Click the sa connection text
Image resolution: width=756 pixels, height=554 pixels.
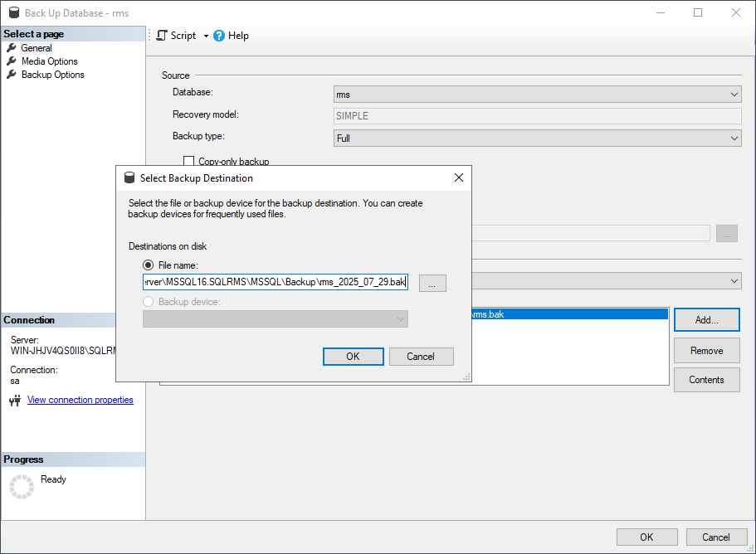[15, 381]
